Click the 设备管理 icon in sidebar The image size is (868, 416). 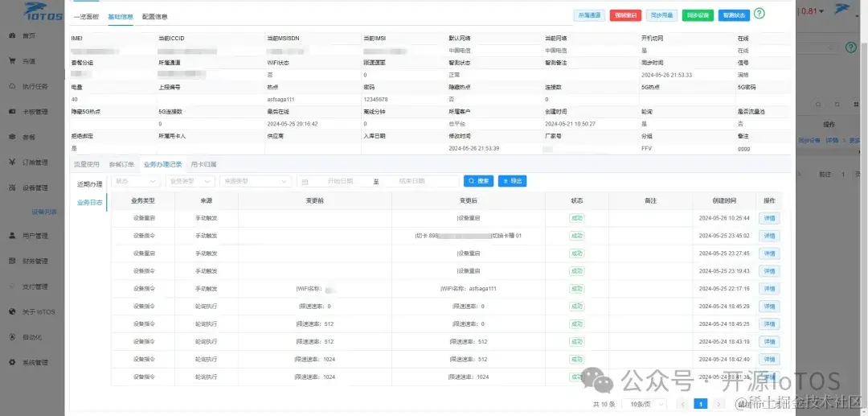pos(12,187)
